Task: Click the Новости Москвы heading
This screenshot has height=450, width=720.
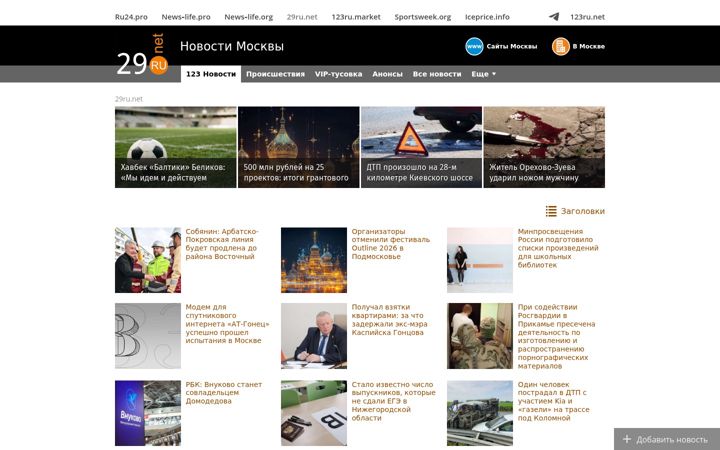Action: click(232, 46)
